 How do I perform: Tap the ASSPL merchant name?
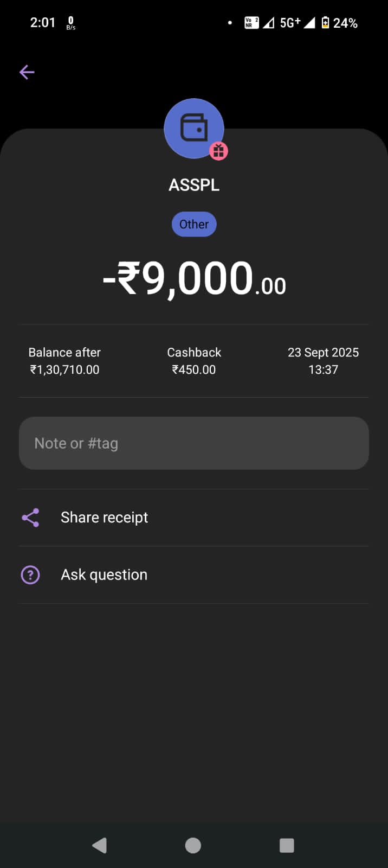[x=194, y=185]
